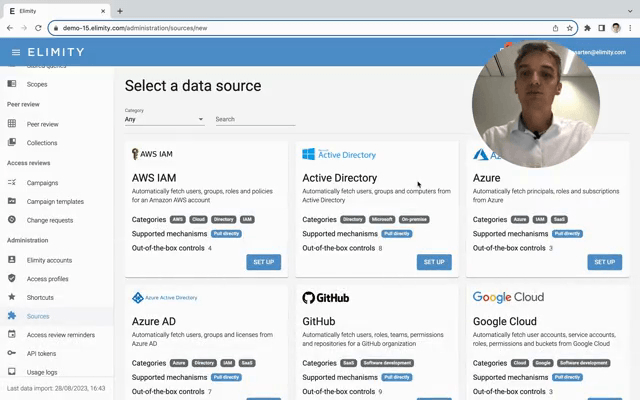Click the Access profiles shield icon
Image resolution: width=640 pixels, height=400 pixels.
tap(12, 278)
